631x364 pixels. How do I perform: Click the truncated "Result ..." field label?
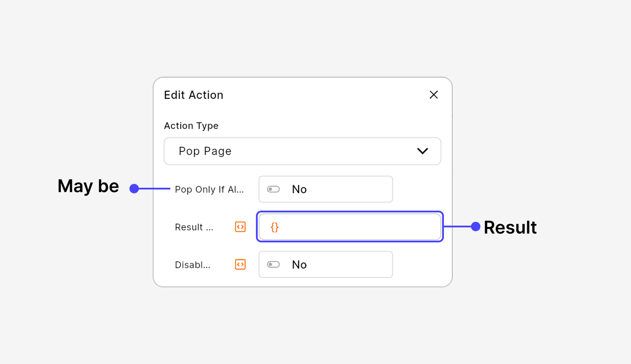194,227
